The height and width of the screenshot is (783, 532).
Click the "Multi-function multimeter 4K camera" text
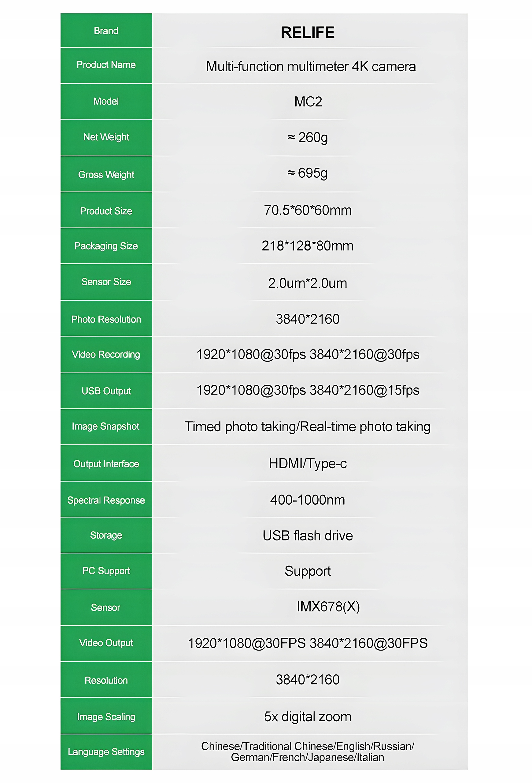click(311, 66)
